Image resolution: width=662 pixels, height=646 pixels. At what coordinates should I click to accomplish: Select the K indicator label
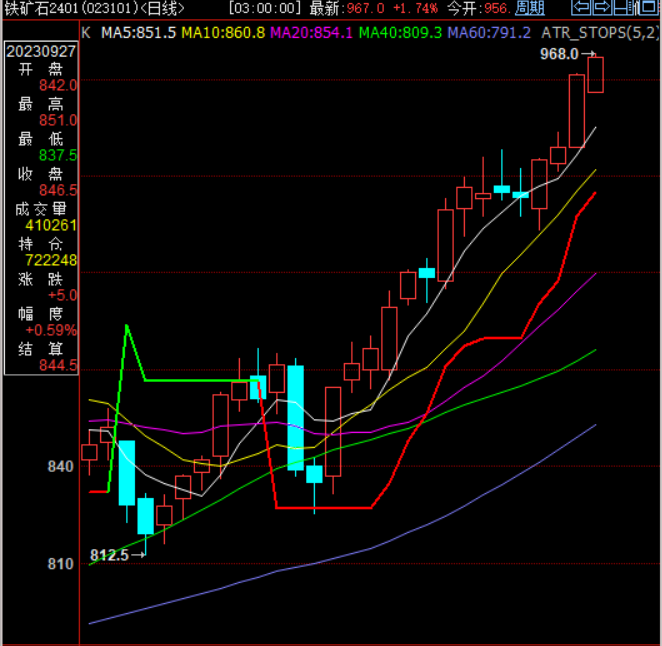tap(85, 32)
